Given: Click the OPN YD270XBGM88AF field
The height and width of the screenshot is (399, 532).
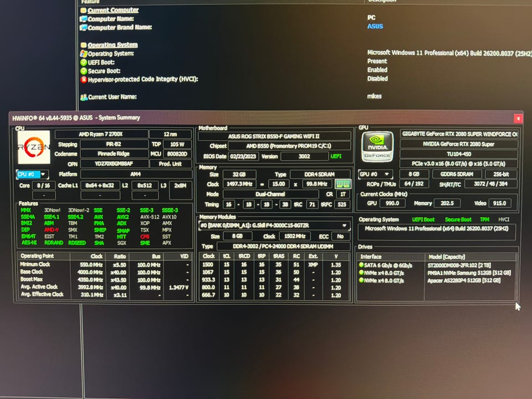Looking at the screenshot, I should [x=114, y=164].
